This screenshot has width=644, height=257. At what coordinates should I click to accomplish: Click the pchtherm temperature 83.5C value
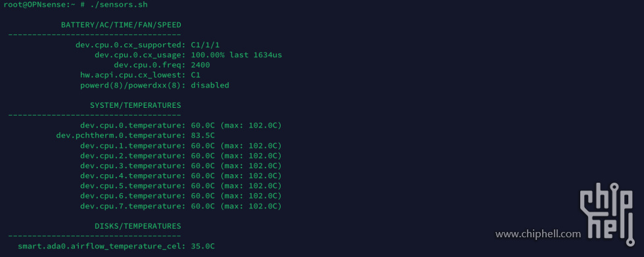tap(203, 135)
